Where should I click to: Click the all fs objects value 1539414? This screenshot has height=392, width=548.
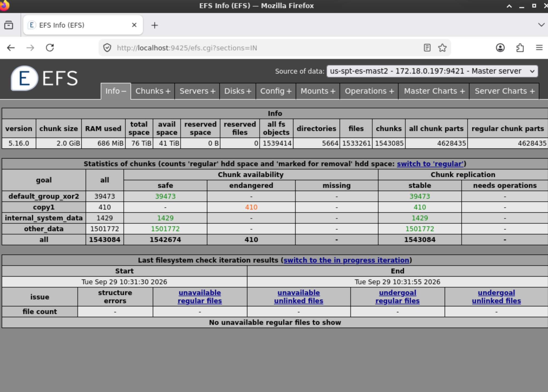click(277, 143)
